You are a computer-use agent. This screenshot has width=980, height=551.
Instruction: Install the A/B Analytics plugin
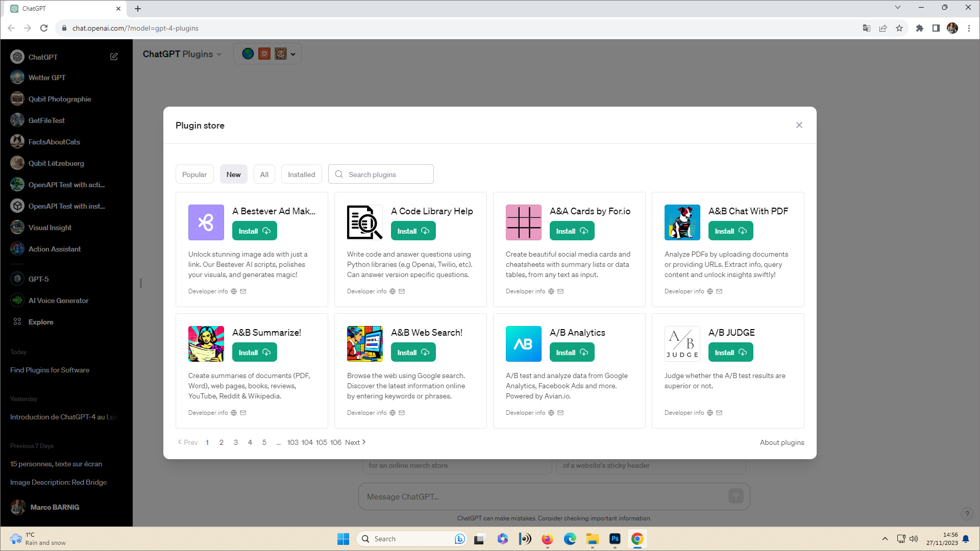pyautogui.click(x=572, y=353)
